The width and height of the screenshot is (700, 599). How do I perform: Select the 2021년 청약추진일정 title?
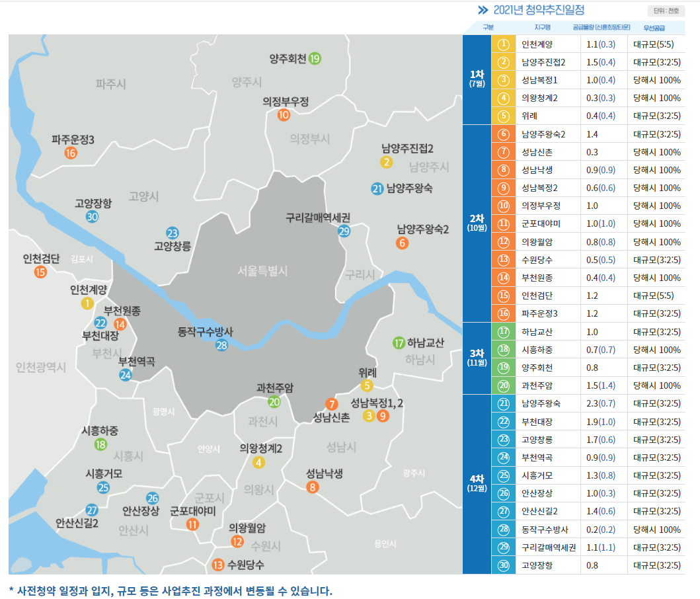[539, 10]
